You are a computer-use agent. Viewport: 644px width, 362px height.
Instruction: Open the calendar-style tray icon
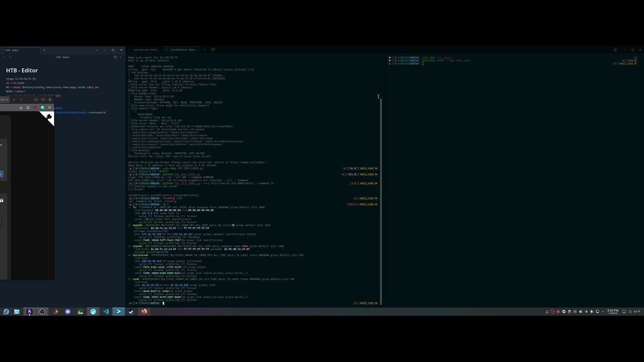tap(570, 312)
